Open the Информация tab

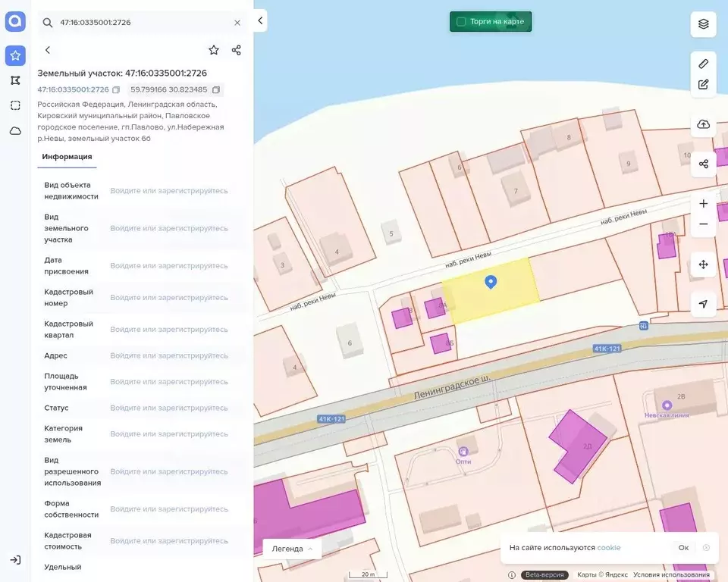click(x=67, y=157)
